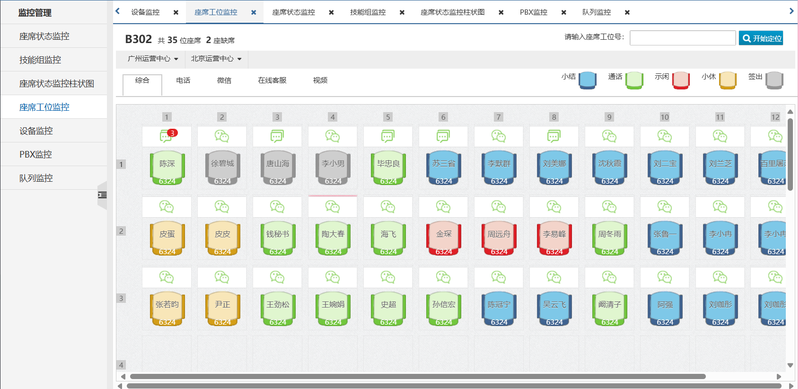The width and height of the screenshot is (800, 389).
Task: Click the WeChat icon above 李小男
Action: click(x=333, y=136)
